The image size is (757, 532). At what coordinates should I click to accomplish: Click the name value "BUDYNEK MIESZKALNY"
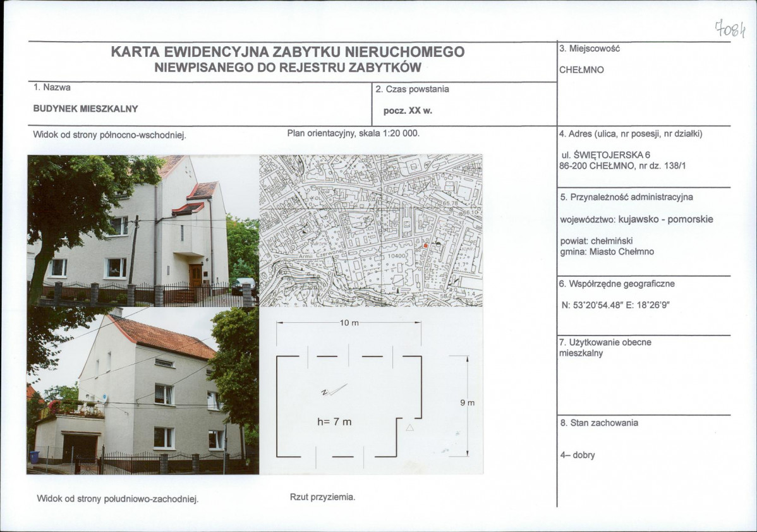pyautogui.click(x=85, y=109)
